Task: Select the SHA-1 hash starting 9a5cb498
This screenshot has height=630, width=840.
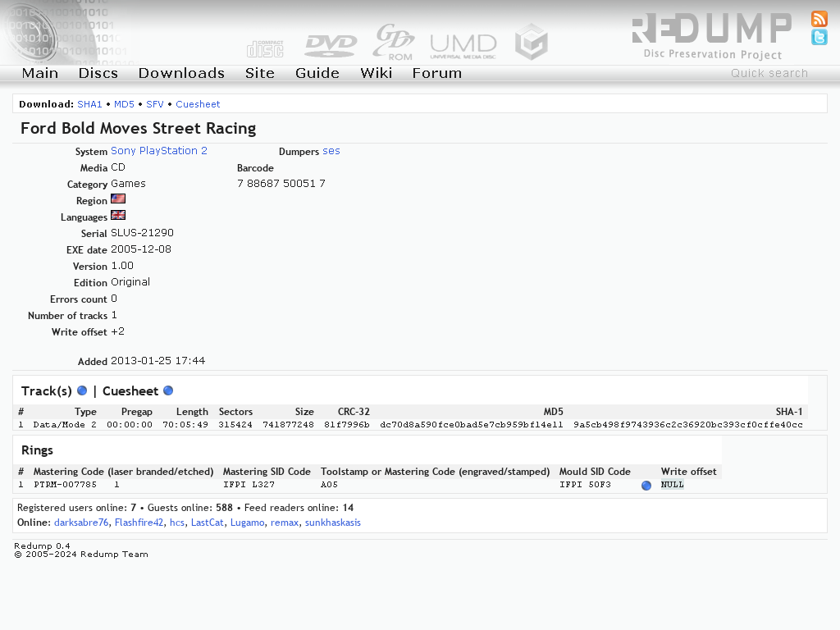Action: point(688,424)
